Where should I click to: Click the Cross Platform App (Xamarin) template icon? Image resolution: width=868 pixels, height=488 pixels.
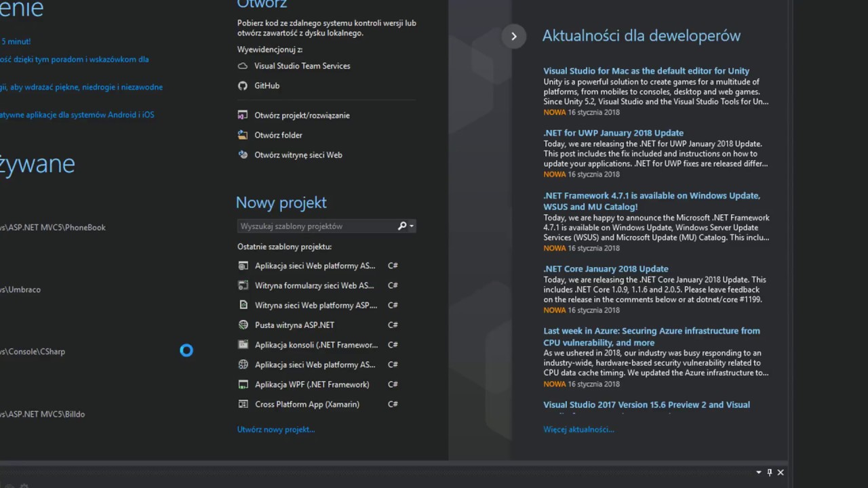point(243,404)
